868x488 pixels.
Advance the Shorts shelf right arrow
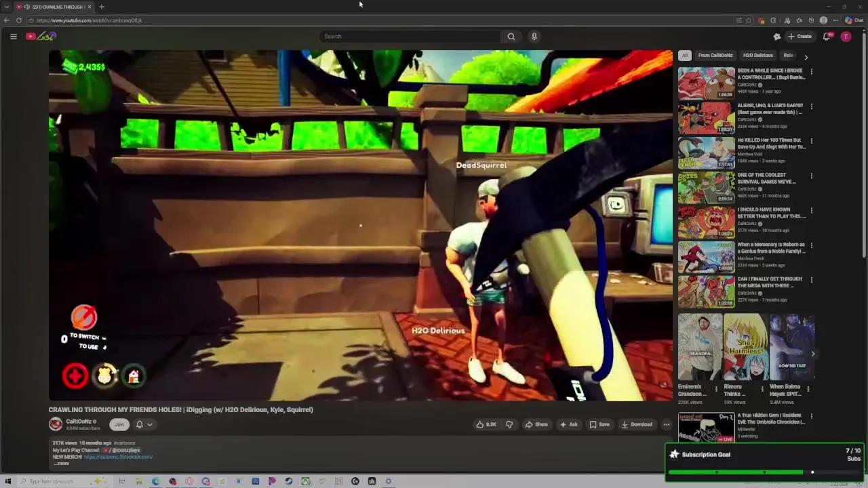[x=812, y=354]
